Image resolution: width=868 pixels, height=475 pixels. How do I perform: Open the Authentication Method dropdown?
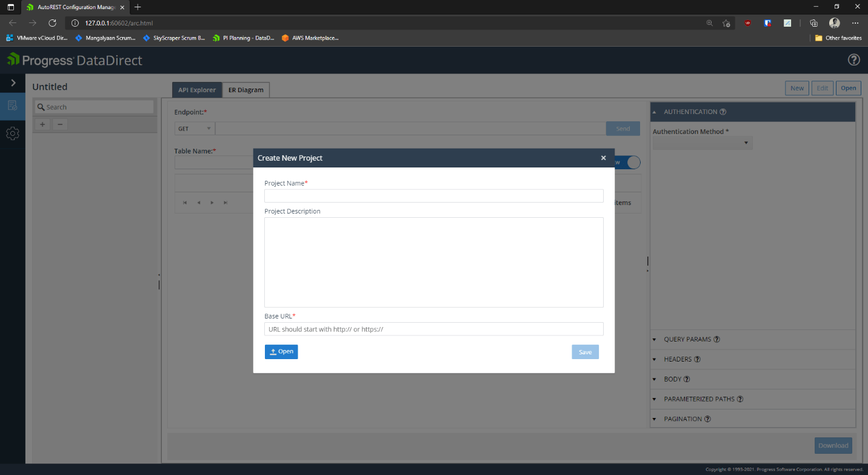702,143
